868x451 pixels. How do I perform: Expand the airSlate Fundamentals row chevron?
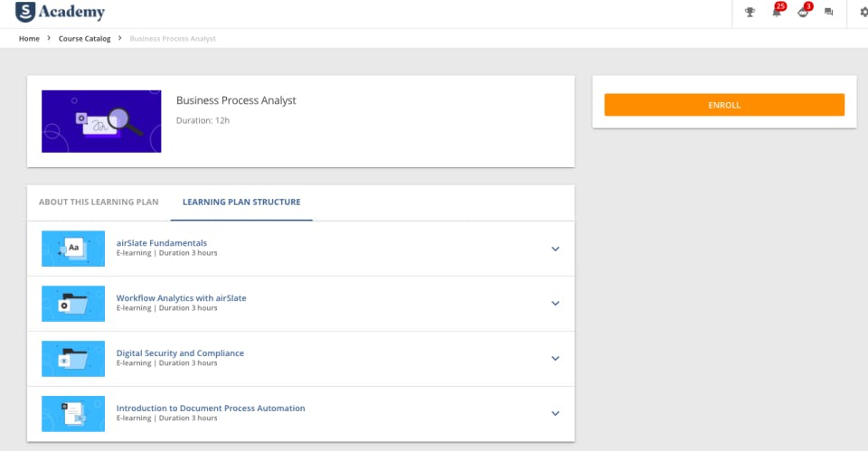point(555,249)
